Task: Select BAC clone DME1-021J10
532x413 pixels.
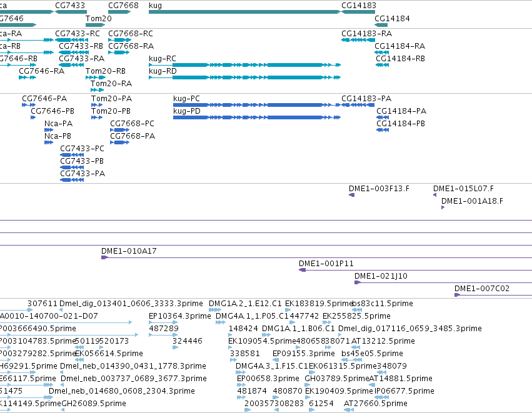Action: click(443, 283)
